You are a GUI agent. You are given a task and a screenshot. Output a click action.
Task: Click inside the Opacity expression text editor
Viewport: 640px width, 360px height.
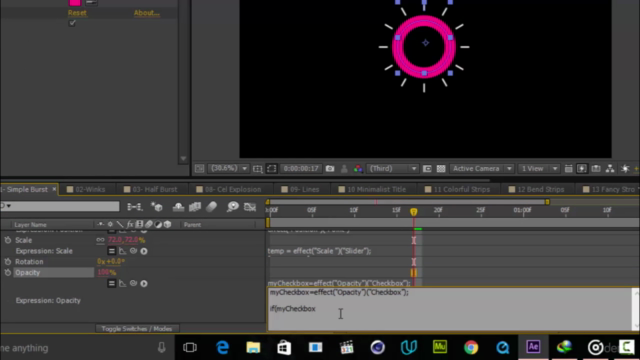click(x=451, y=309)
